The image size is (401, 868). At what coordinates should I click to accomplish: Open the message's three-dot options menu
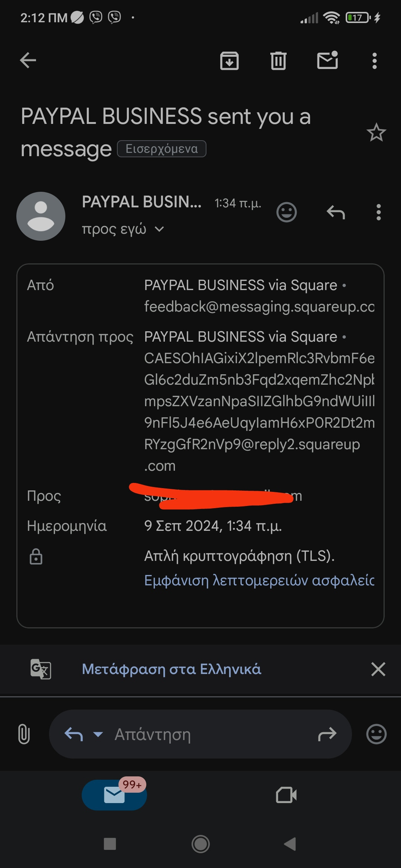378,212
